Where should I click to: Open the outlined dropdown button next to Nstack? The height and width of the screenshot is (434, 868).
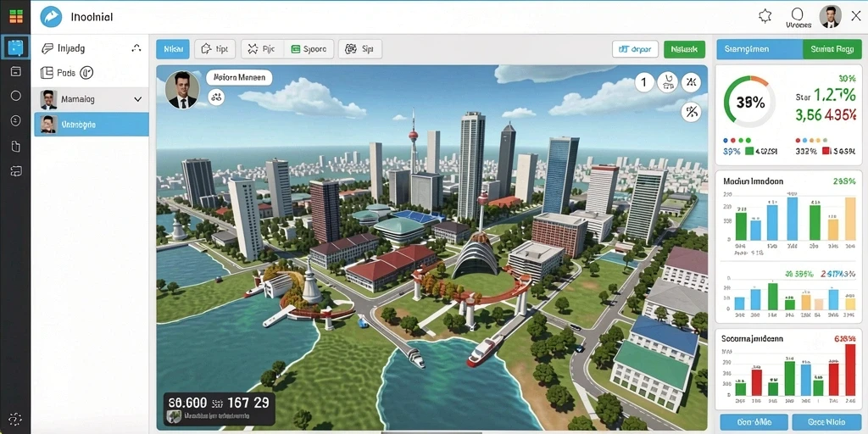coord(635,49)
